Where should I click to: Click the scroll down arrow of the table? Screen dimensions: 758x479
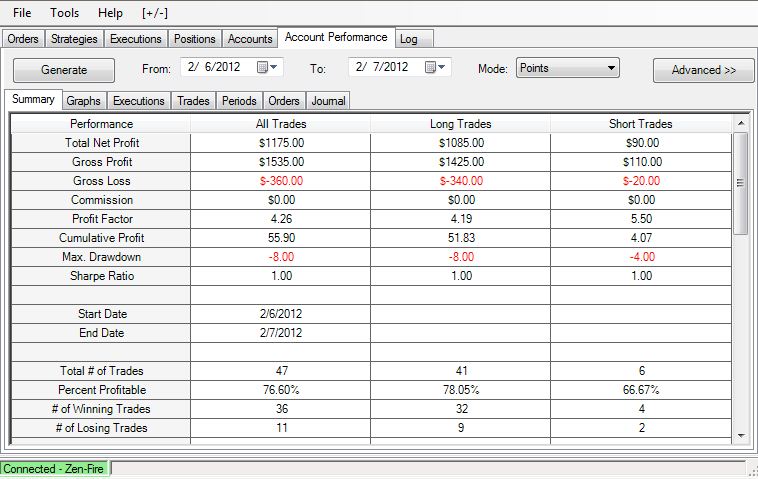[x=741, y=435]
